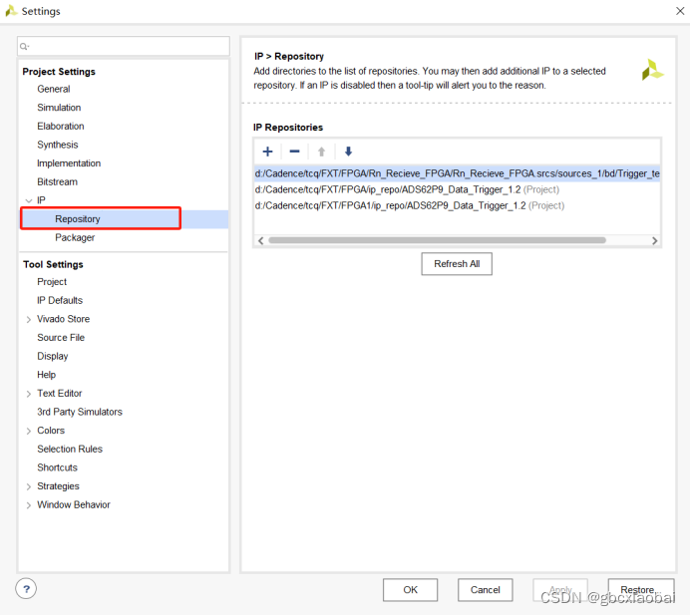
Task: Click the scrollbar right arrow
Action: (x=654, y=240)
